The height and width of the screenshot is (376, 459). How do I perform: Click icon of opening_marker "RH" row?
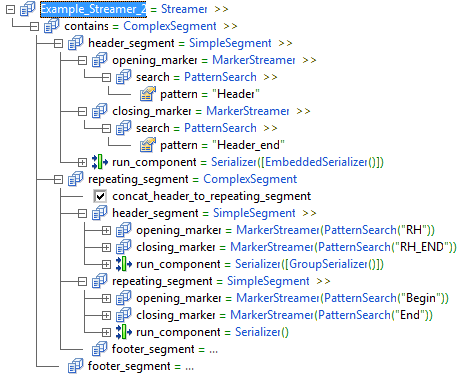(x=124, y=230)
